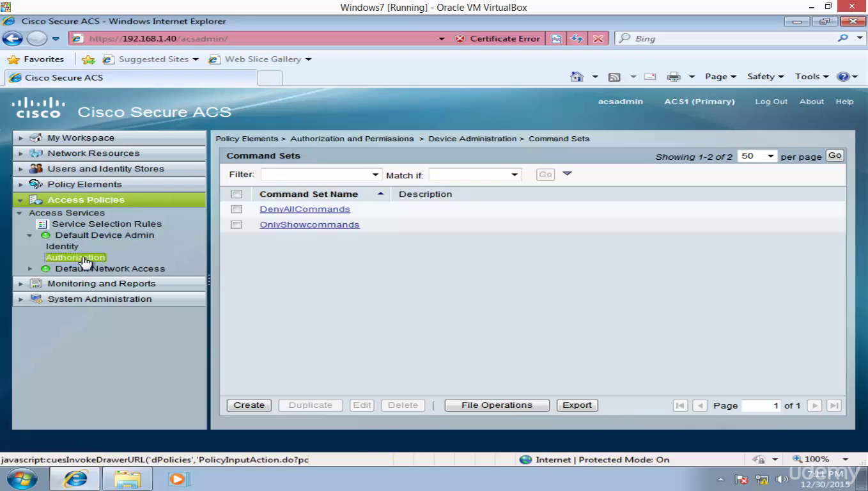Image resolution: width=868 pixels, height=491 pixels.
Task: Select Identity under Default Device Admin
Action: [62, 246]
